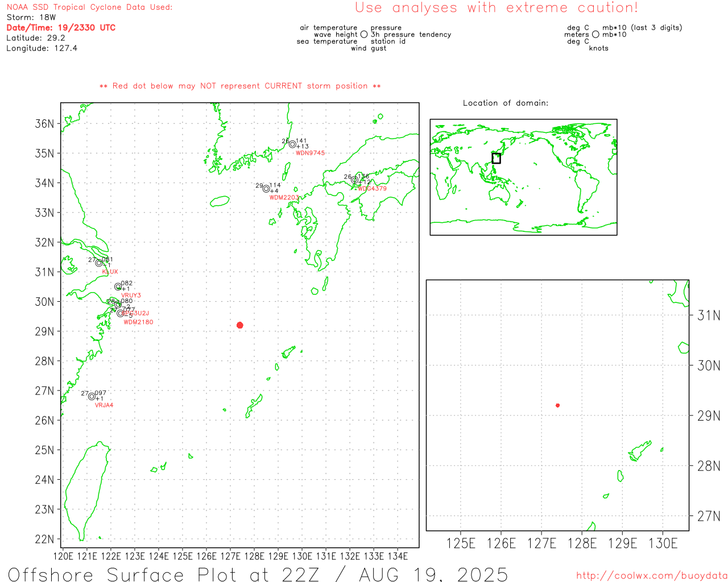Click the WDN9745 station circle marker

[292, 144]
